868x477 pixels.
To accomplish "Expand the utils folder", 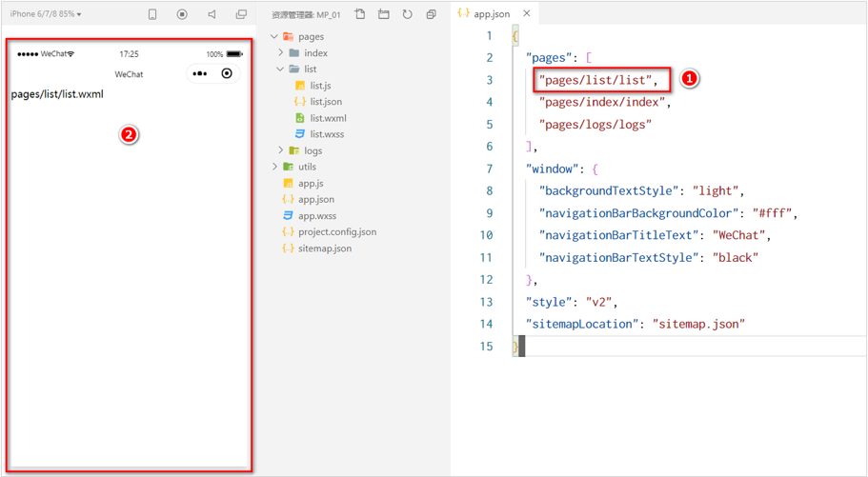I will pyautogui.click(x=274, y=167).
